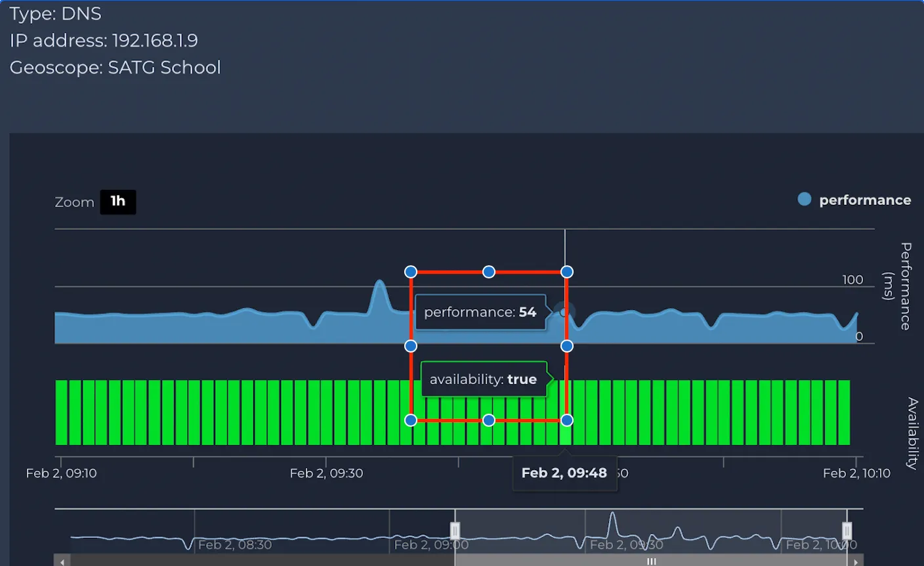Click the 'Feb 2, 10:10' axis label
The width and height of the screenshot is (924, 566).
pos(856,473)
